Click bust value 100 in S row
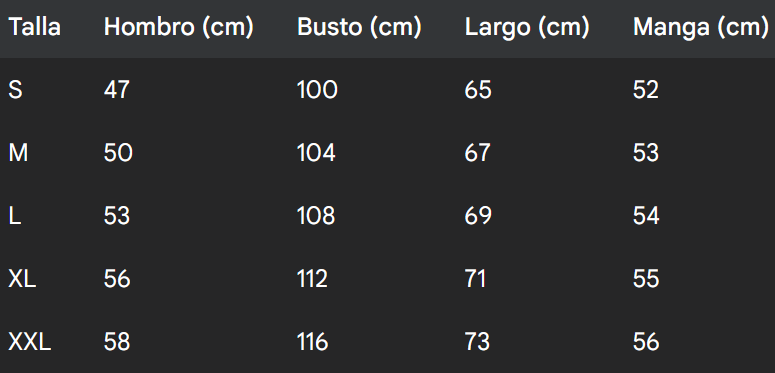The width and height of the screenshot is (775, 373). point(317,90)
